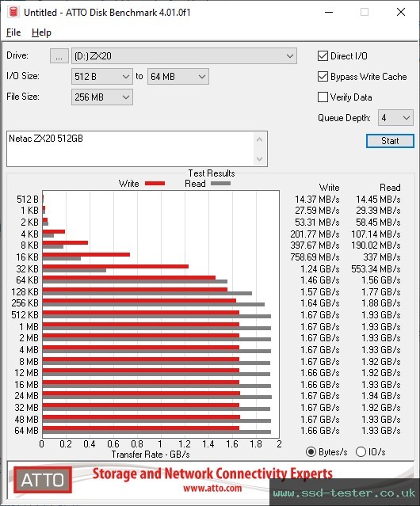Screen dimensions: 420x506
Task: Click the 64 MB row label
Action: click(x=26, y=431)
